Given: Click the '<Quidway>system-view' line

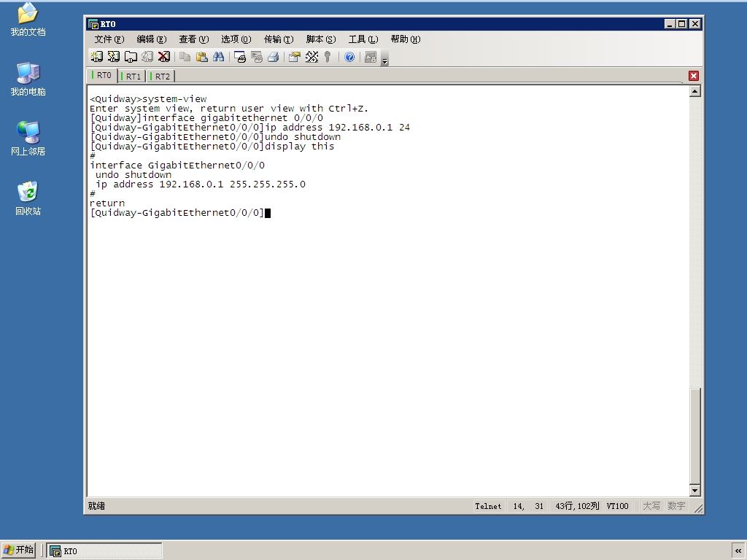Looking at the screenshot, I should (148, 99).
